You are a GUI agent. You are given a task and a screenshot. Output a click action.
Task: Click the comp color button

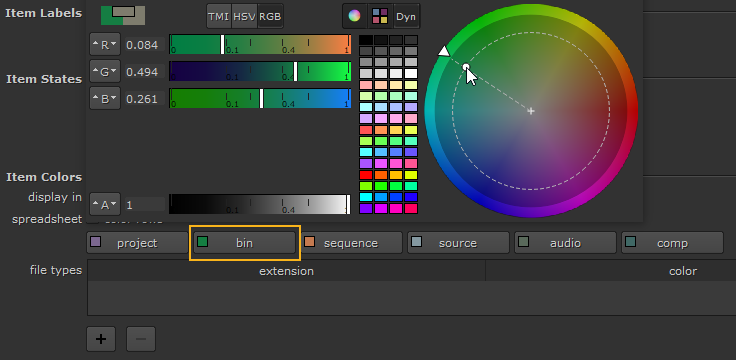click(672, 243)
